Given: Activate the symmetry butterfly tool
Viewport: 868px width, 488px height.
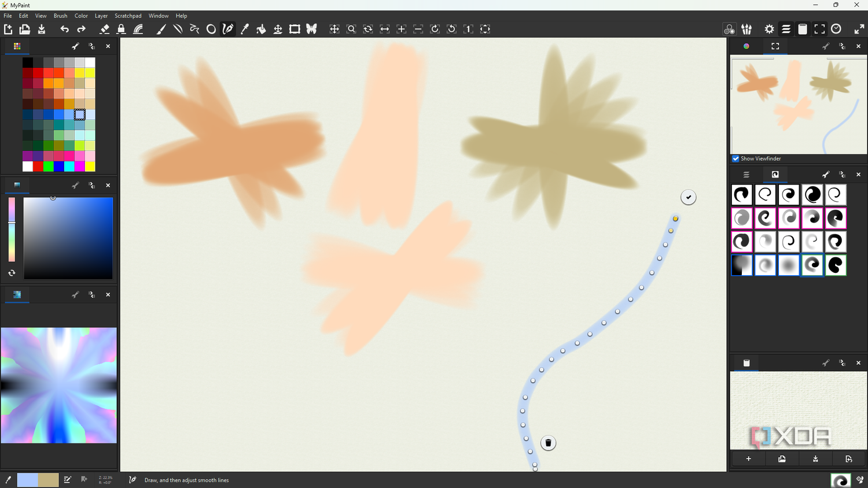Looking at the screenshot, I should point(311,29).
